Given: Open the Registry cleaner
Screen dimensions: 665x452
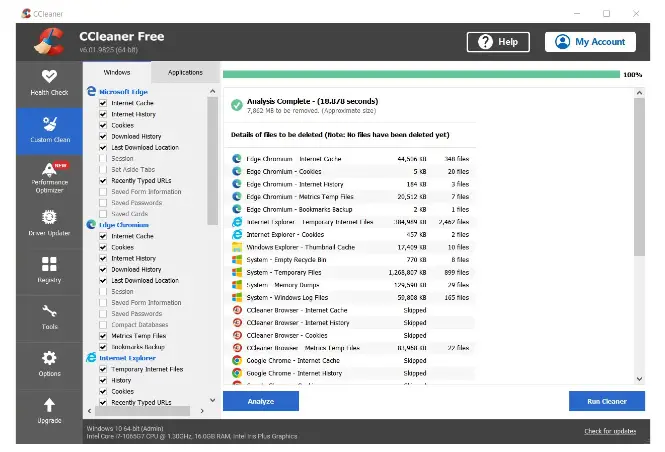Looking at the screenshot, I should [x=49, y=271].
